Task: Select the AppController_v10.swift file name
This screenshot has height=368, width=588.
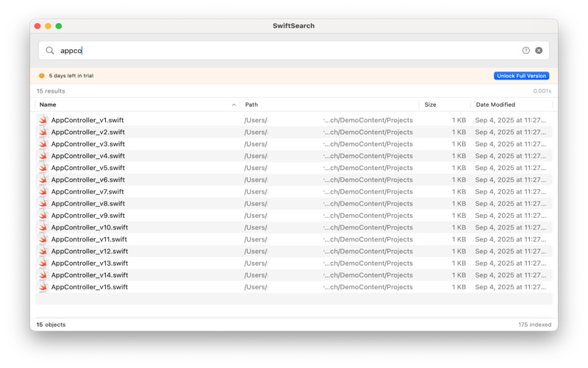Action: (x=90, y=227)
